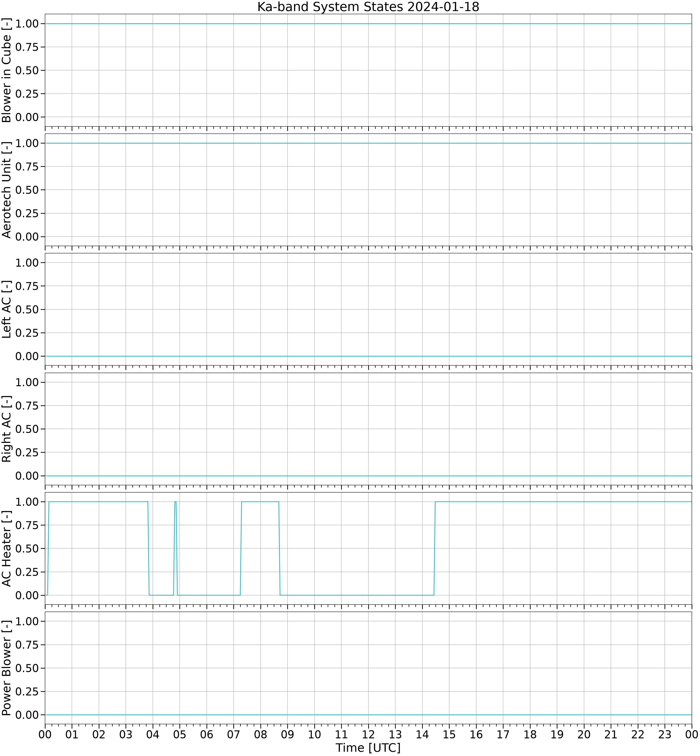700x756 pixels.
Task: Click the 15 hour tick label
Action: (449, 734)
